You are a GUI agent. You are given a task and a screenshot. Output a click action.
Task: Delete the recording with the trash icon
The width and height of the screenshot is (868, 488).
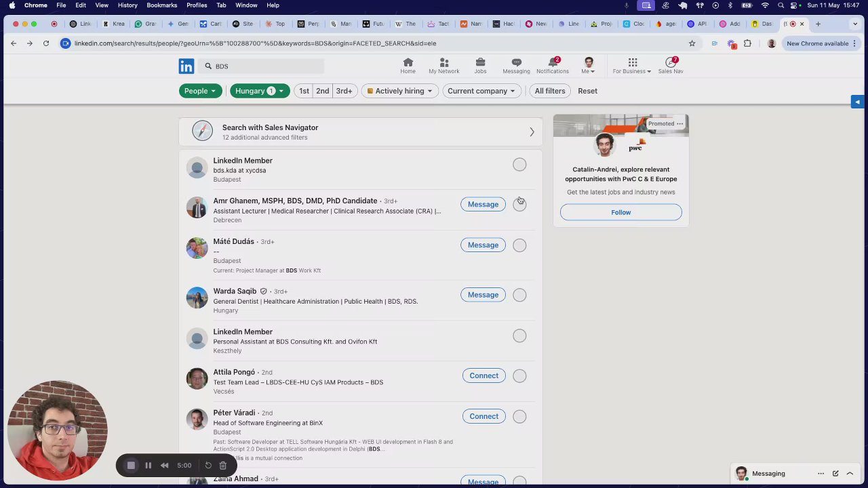pyautogui.click(x=222, y=466)
